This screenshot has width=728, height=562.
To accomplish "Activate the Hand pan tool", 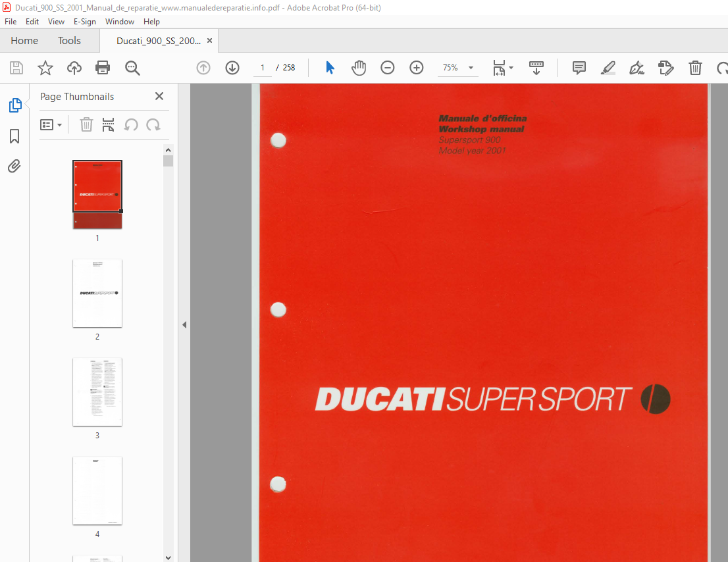I will pos(359,68).
